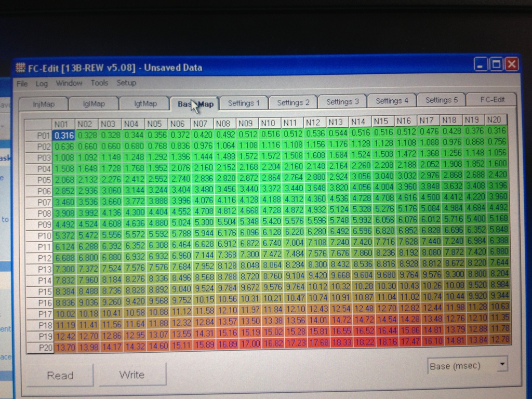
Task: Open the Setup menu
Action: coord(126,83)
